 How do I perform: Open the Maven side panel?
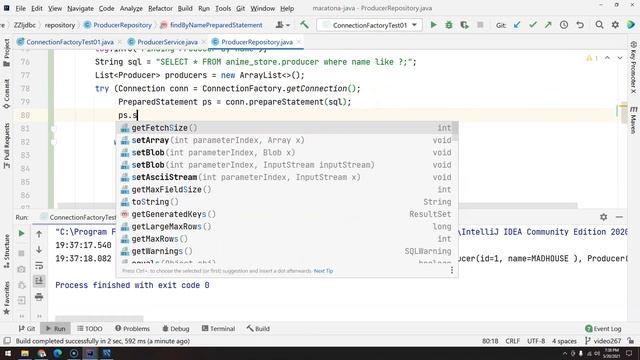coord(633,120)
